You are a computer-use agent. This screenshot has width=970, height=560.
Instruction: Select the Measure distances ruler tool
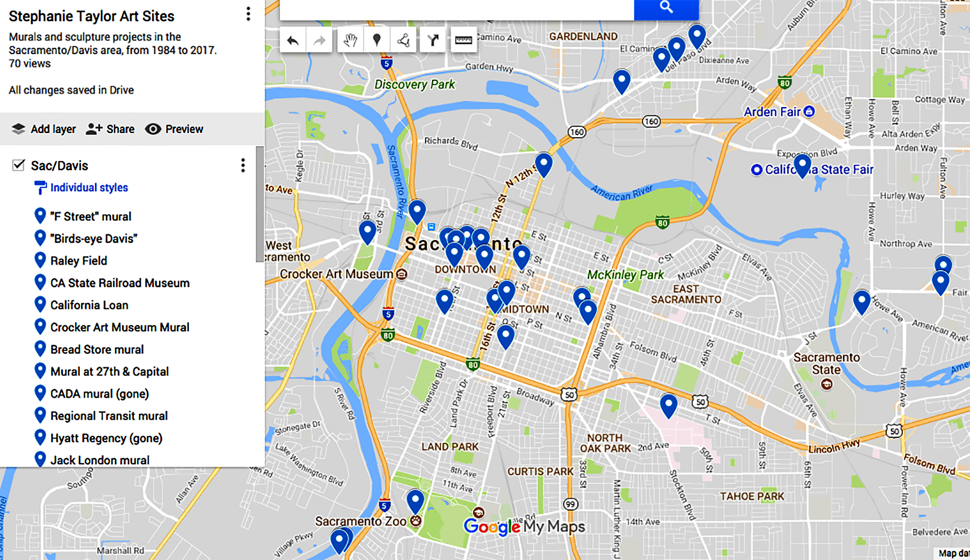point(464,40)
